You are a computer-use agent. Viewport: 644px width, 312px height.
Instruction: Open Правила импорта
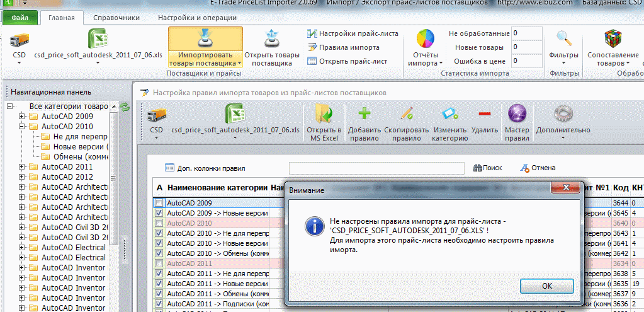(x=344, y=47)
